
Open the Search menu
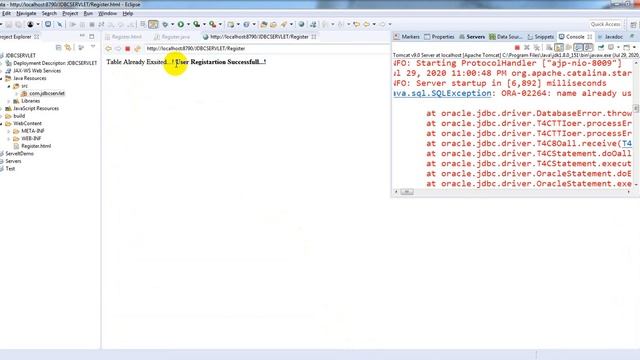49,13
